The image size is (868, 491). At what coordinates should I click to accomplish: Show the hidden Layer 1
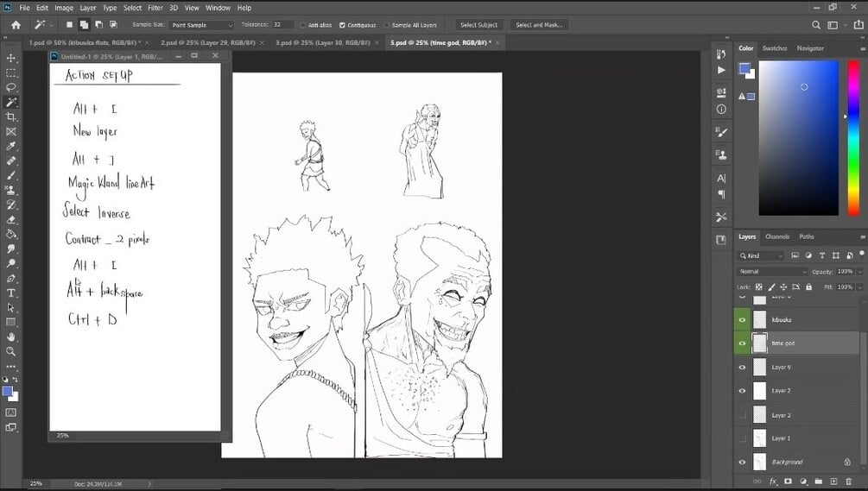tap(743, 438)
